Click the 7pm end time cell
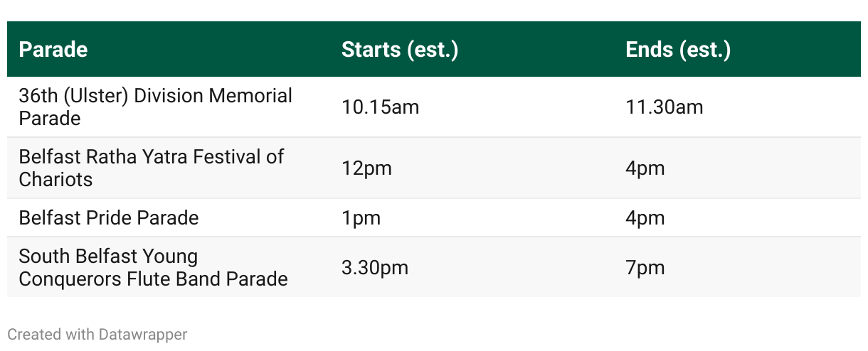The image size is (868, 351). point(645,268)
